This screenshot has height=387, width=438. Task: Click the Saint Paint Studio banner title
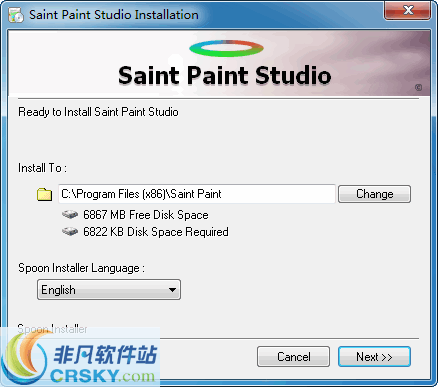click(225, 75)
